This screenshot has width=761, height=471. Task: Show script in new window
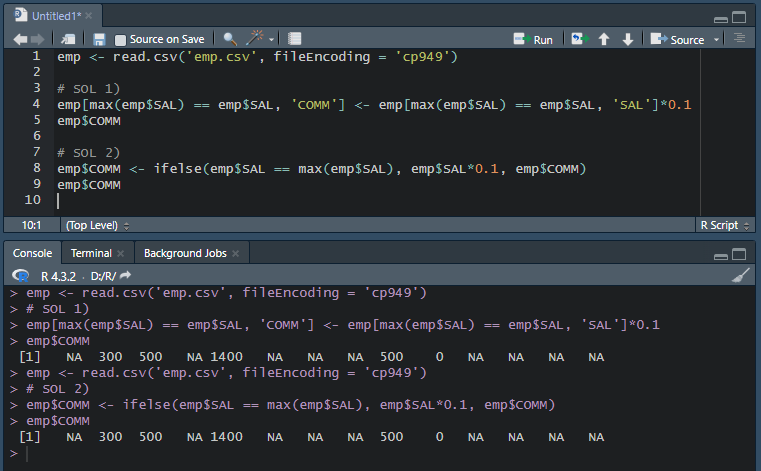tap(68, 39)
